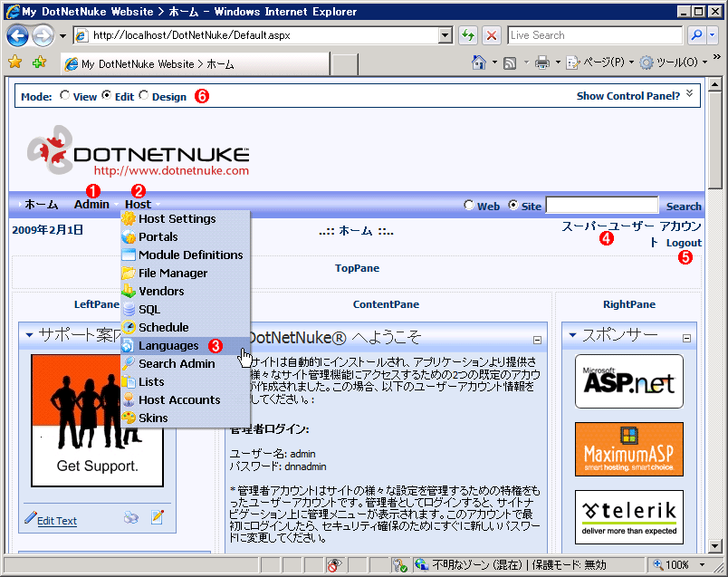Click the File Manager folder icon
Image resolution: width=728 pixels, height=577 pixels.
click(129, 273)
